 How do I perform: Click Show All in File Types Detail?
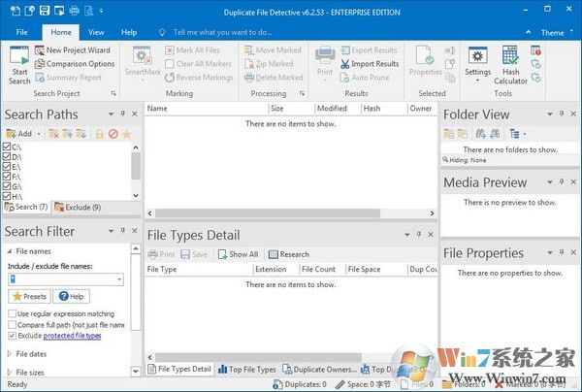pyautogui.click(x=238, y=254)
